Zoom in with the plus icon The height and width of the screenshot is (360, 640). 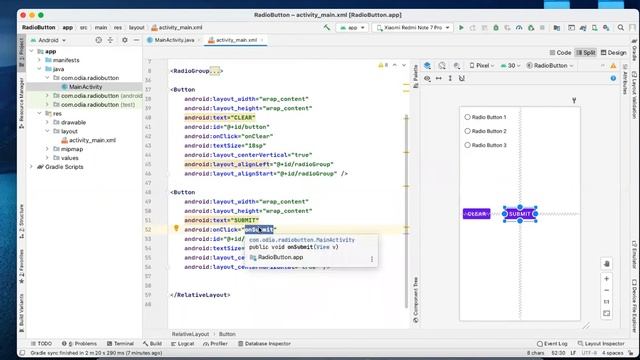(607, 279)
